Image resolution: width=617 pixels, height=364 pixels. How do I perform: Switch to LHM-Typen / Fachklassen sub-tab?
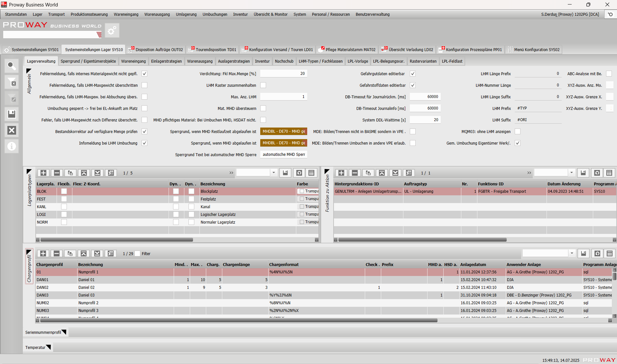[320, 61]
